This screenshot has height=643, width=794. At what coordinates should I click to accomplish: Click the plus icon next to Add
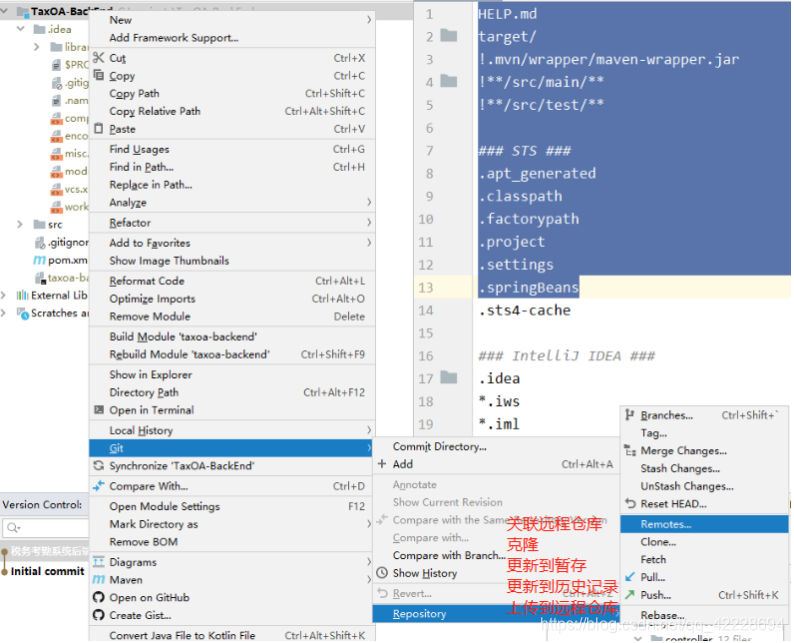(382, 464)
